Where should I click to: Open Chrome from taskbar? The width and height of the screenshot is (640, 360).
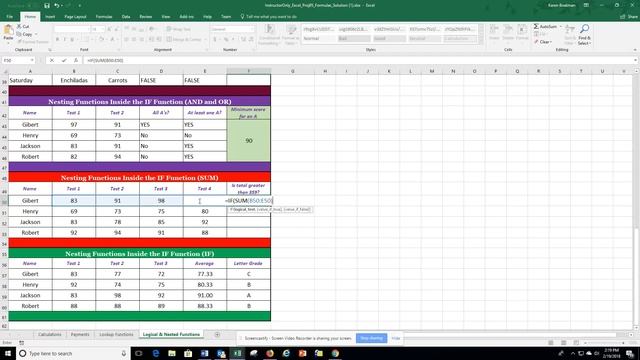click(335, 353)
